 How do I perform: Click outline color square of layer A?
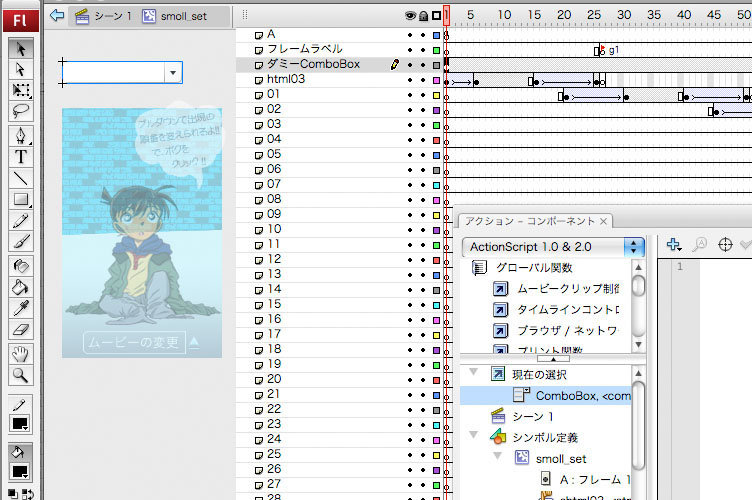tap(436, 35)
